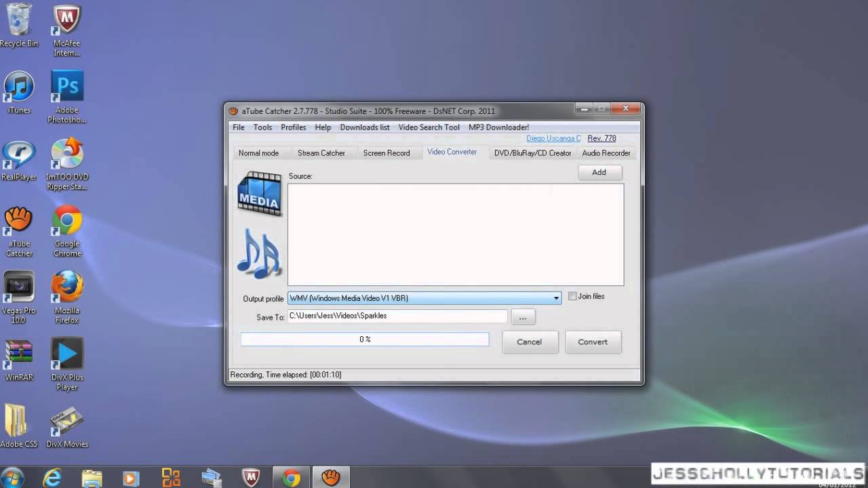Switch to the DVD/BluRay/CD Creator tab
Viewport: 868px width, 488px height.
(x=533, y=153)
